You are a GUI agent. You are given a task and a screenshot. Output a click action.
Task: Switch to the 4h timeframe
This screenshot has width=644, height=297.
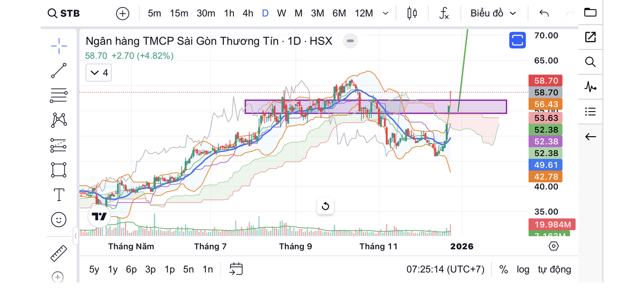click(248, 14)
